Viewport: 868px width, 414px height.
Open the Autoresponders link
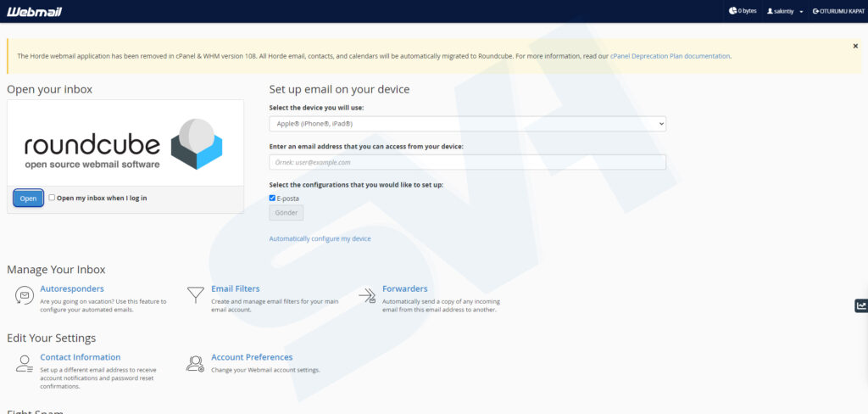point(72,288)
